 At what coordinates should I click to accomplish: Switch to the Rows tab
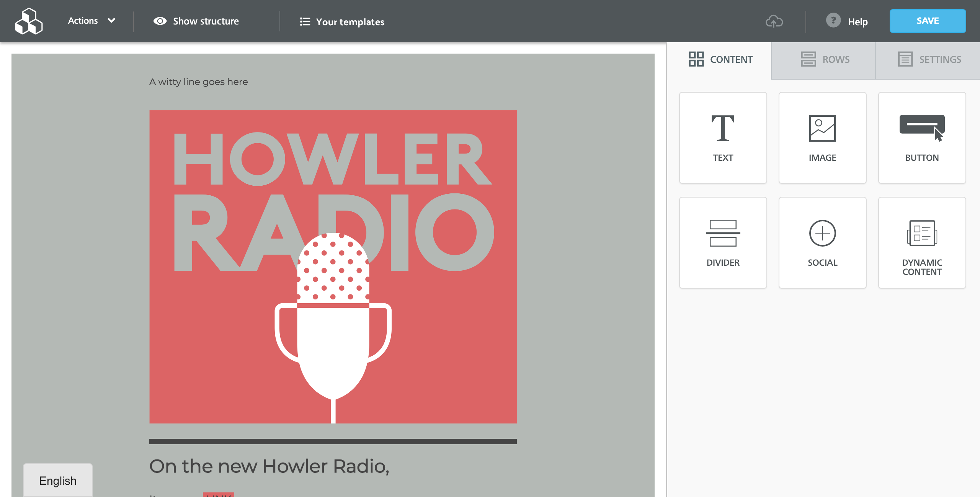[x=824, y=60]
